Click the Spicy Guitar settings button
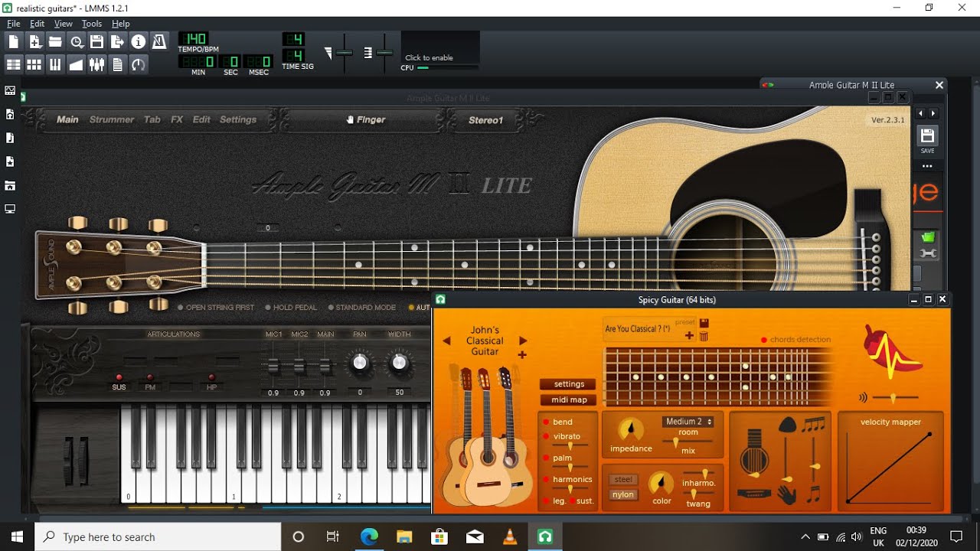The height and width of the screenshot is (551, 980). tap(569, 384)
